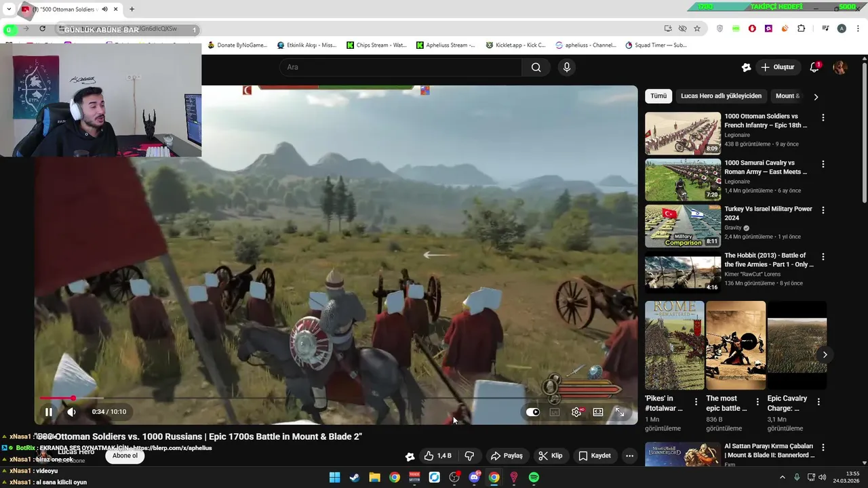Open the Chrome extensions puzzle icon
Screen dimensions: 868x488
pos(802,28)
